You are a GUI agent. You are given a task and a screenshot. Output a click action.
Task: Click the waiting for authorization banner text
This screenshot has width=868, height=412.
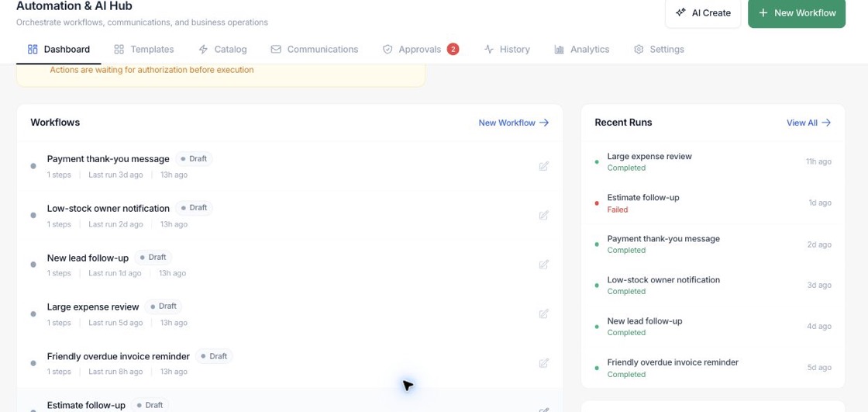click(152, 70)
